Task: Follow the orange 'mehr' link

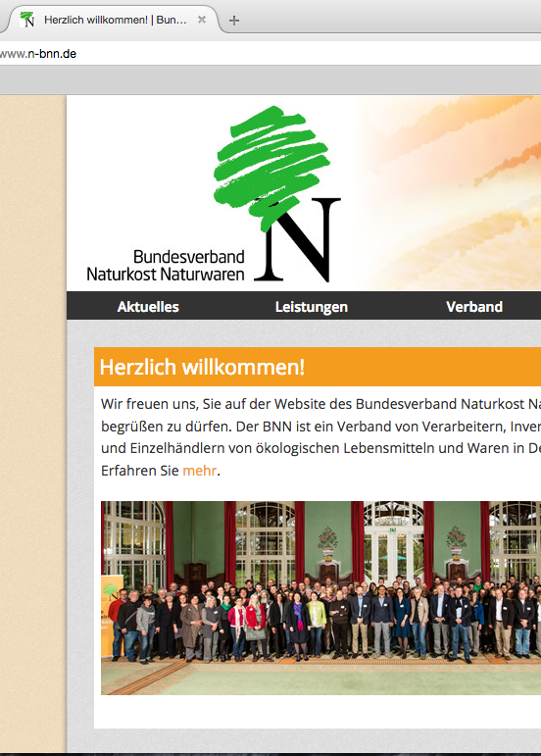Action: [199, 470]
